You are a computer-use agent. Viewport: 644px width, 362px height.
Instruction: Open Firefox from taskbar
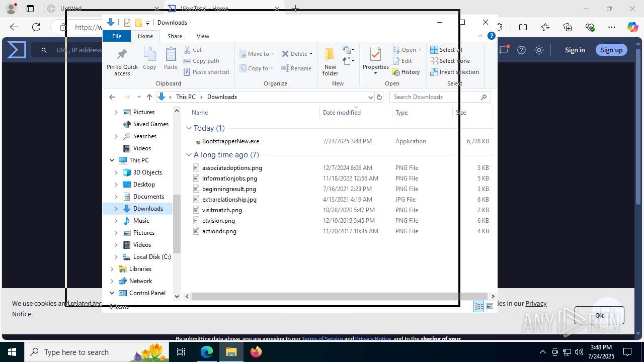pos(256,352)
